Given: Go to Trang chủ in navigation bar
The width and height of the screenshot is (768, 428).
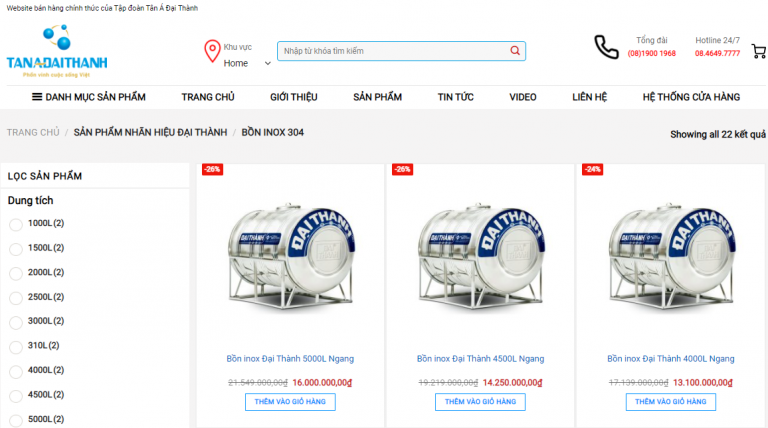Looking at the screenshot, I should pos(208,97).
